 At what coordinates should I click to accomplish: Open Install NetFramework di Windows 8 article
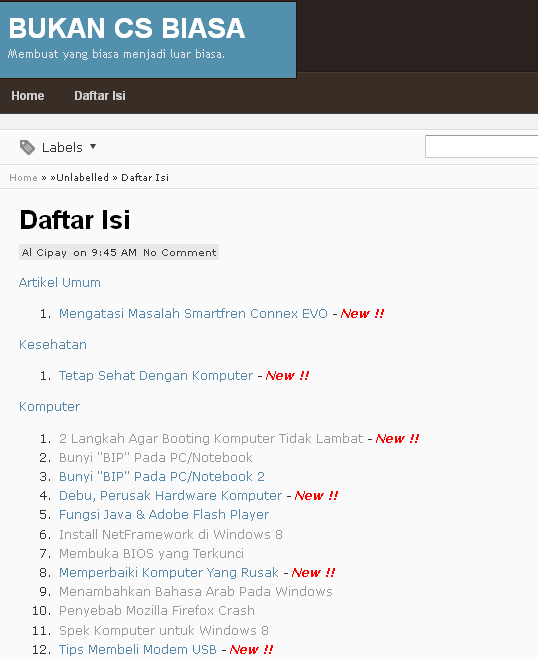(171, 534)
